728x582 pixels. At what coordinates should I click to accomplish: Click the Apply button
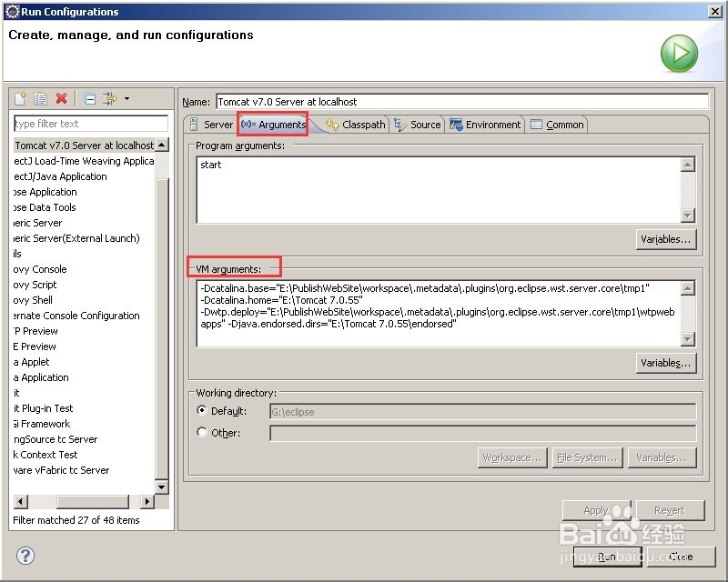596,510
